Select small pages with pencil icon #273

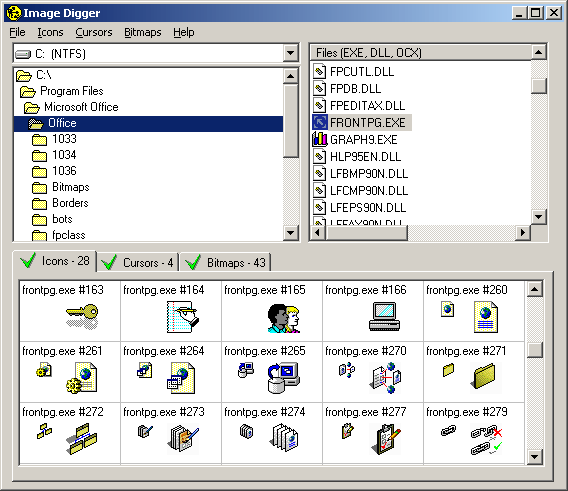145,431
